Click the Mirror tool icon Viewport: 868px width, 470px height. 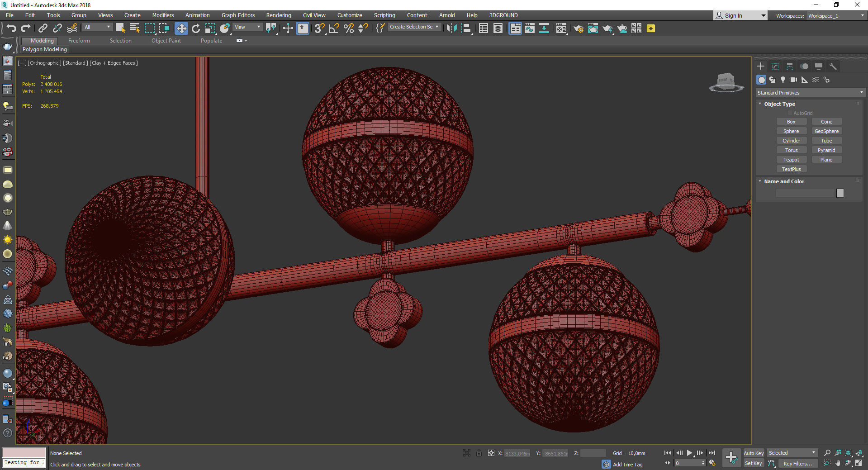tap(451, 28)
